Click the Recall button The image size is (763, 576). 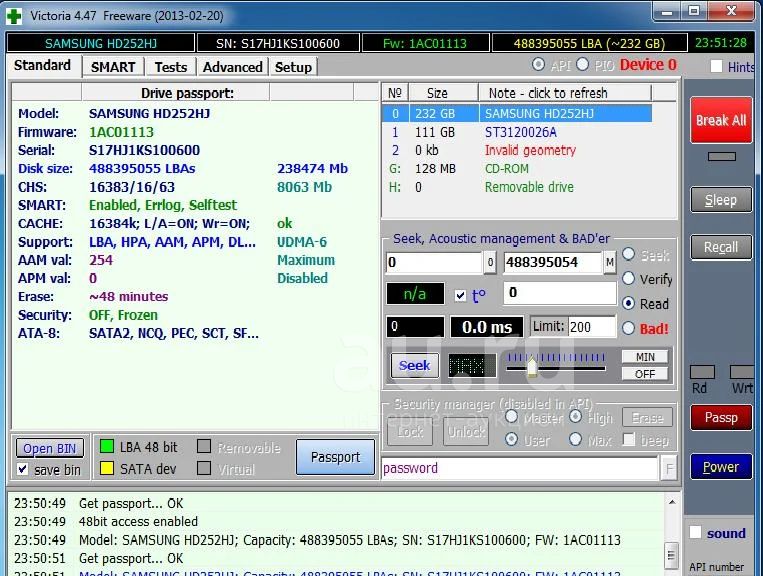[x=721, y=247]
